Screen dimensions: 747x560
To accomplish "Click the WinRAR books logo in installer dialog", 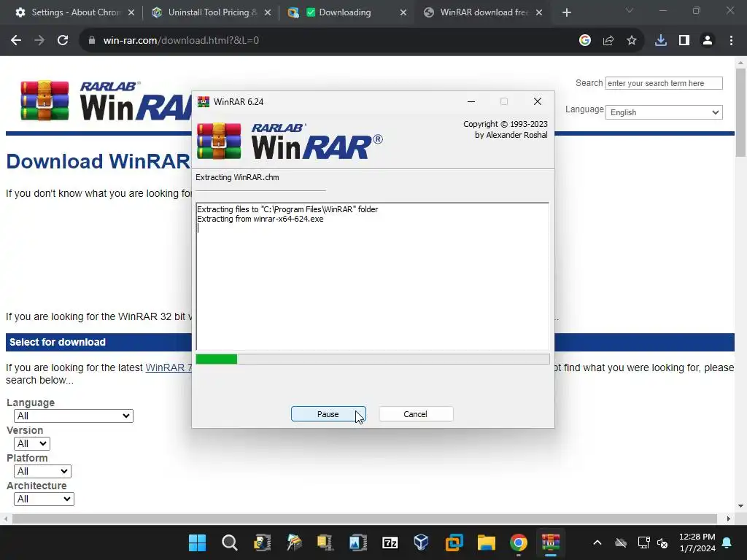I will (219, 141).
